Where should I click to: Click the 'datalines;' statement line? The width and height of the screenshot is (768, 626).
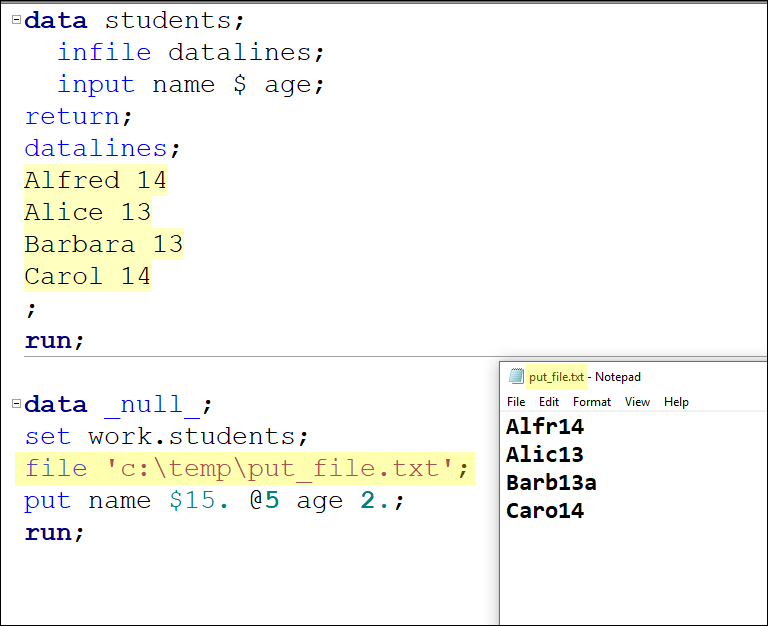[102, 148]
